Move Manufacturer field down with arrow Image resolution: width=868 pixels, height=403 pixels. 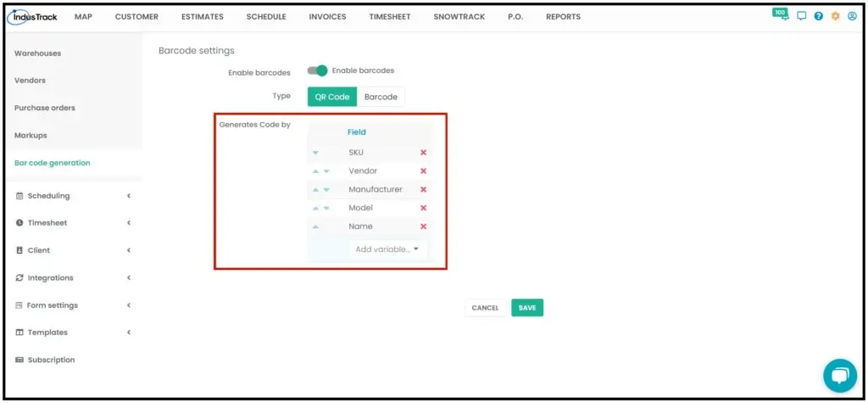[x=326, y=189]
